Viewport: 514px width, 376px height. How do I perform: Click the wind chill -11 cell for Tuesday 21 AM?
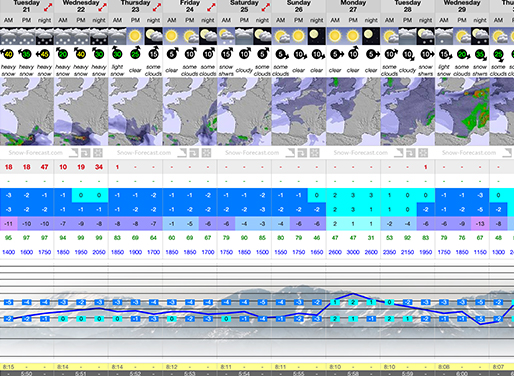9,224
